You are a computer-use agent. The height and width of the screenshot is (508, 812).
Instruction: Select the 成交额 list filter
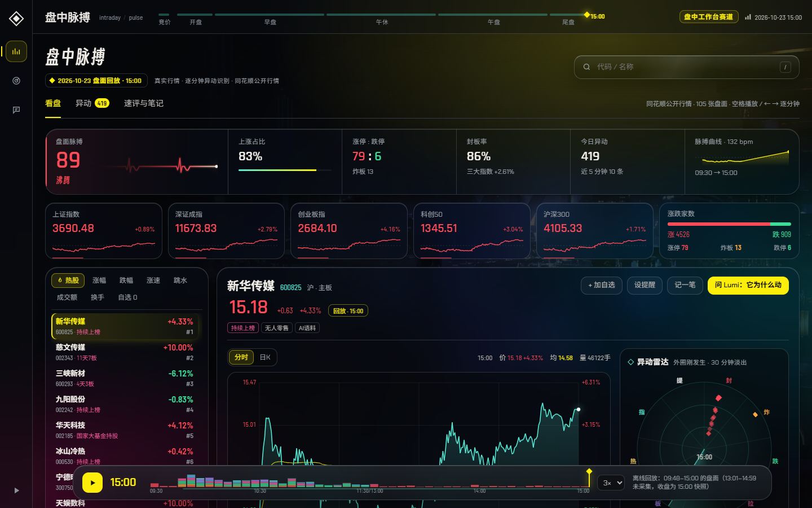click(x=67, y=297)
